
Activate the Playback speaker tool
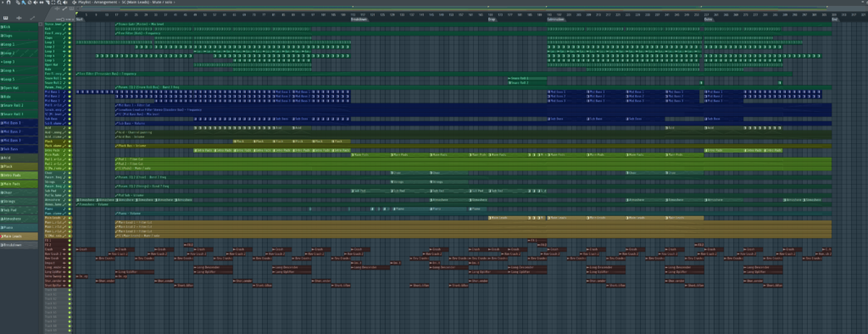coord(65,3)
